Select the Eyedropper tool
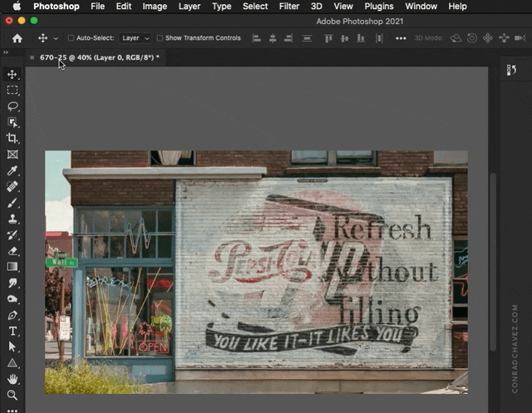Screen dimensions: 532x413 (x=12, y=170)
